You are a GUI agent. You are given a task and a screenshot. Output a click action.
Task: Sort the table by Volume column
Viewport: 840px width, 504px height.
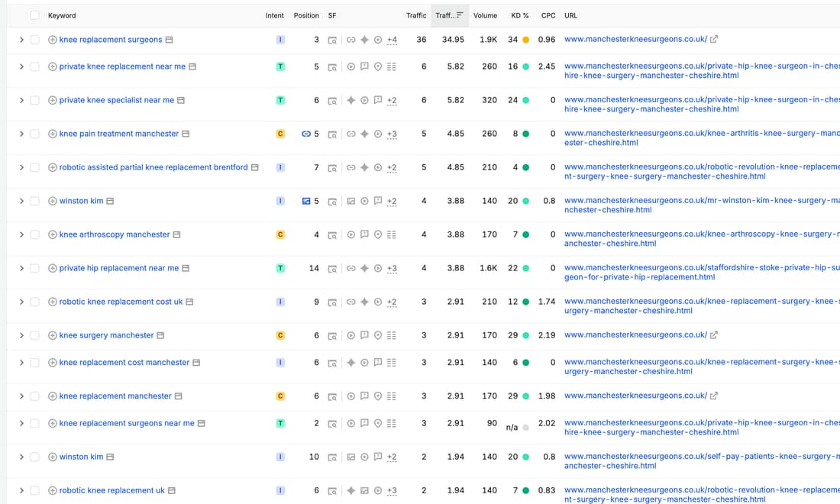486,15
